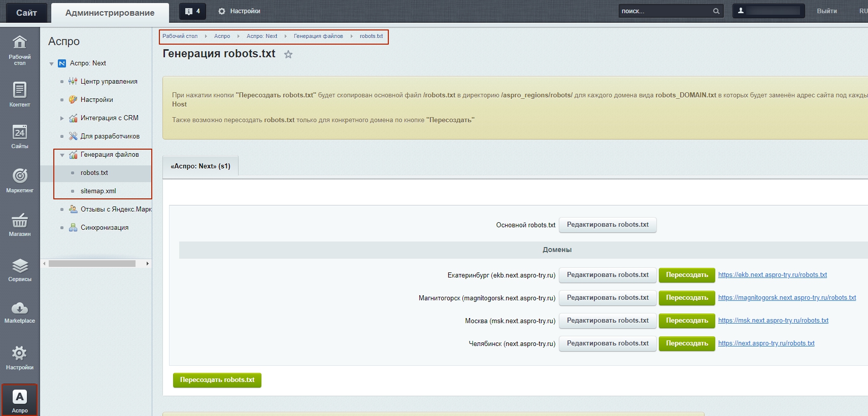Select sitemap.xml in the tree
868x416 pixels.
click(98, 191)
